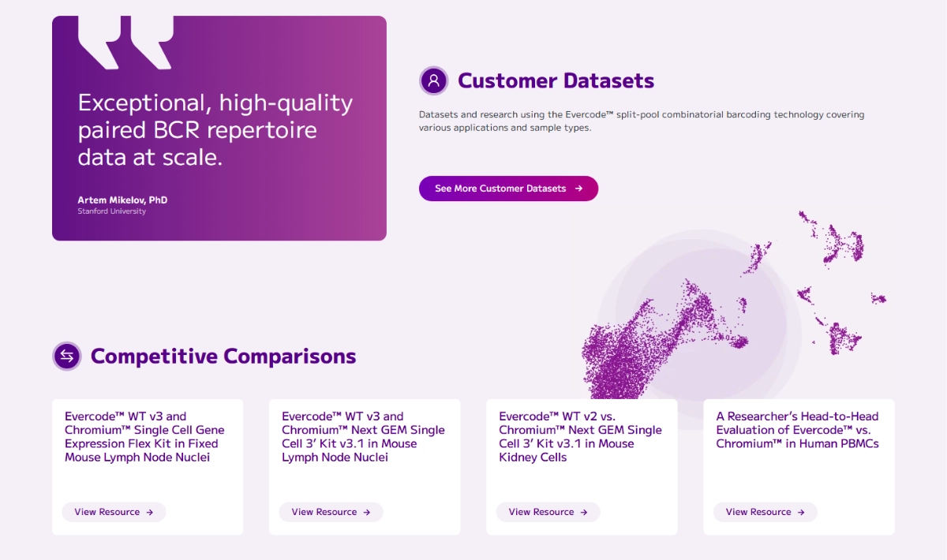Click the Competitive Comparisons swap arrows icon
Viewport: 947px width, 560px height.
point(67,356)
